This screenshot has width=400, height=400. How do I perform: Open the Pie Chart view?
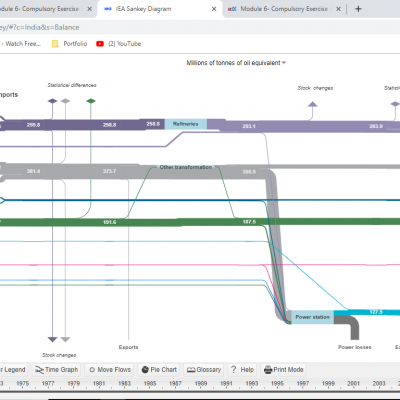click(x=159, y=370)
